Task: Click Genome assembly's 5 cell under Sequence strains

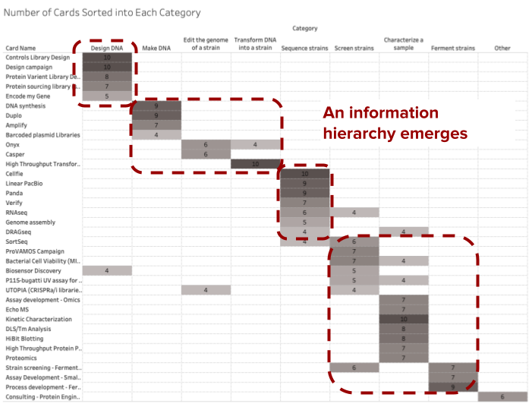Action: (x=304, y=222)
